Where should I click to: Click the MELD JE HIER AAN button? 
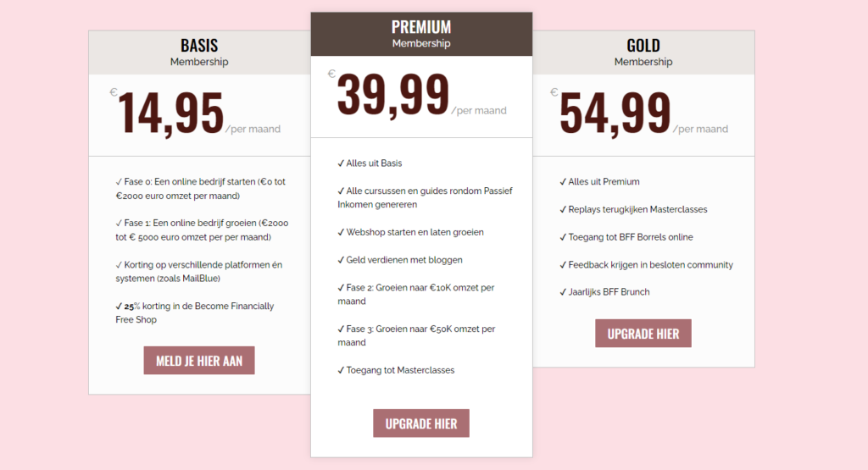pos(199,361)
